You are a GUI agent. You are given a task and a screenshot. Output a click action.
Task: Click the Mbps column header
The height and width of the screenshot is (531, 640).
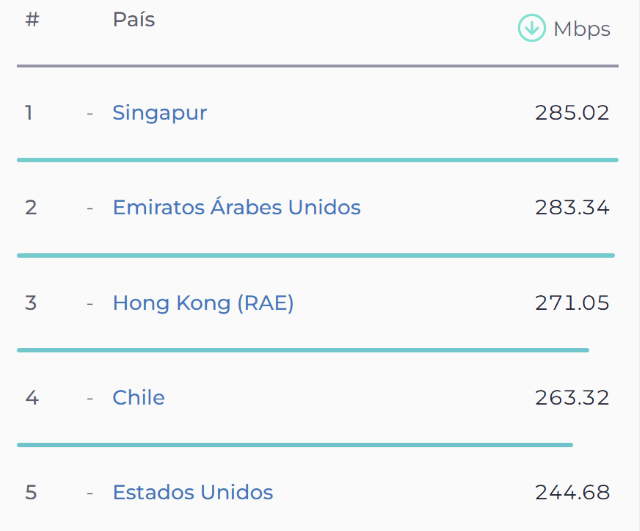pyautogui.click(x=582, y=29)
